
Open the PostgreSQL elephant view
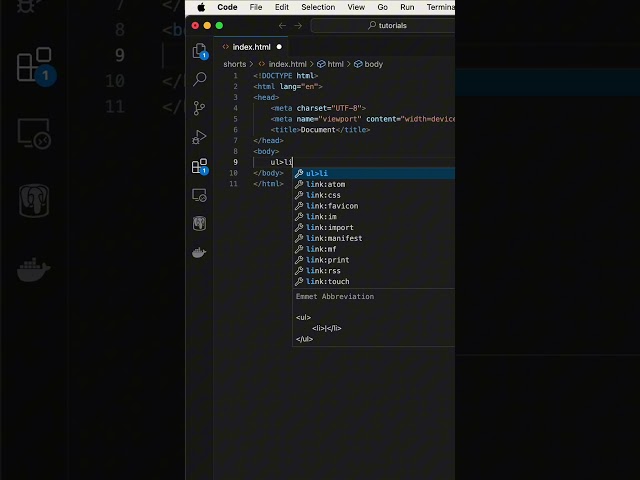pyautogui.click(x=199, y=223)
